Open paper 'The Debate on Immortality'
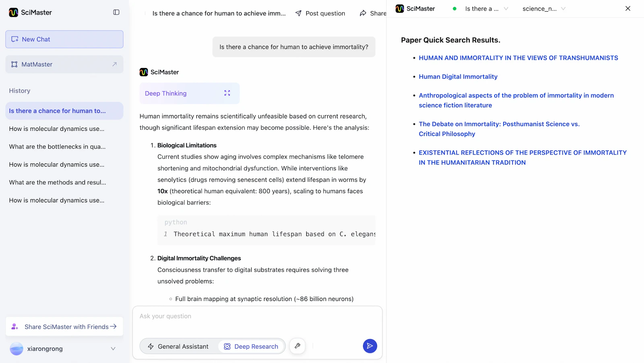Screen dimensions: 644x363 click(499, 129)
